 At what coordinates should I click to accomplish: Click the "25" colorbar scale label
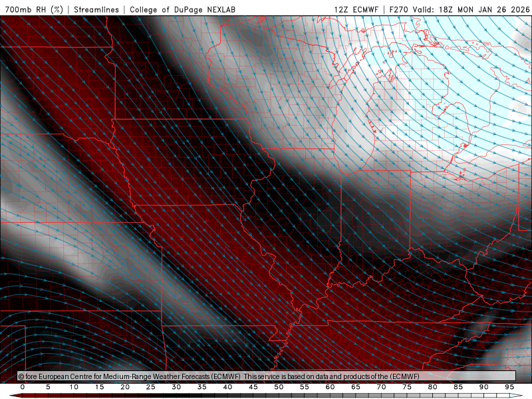pos(151,387)
